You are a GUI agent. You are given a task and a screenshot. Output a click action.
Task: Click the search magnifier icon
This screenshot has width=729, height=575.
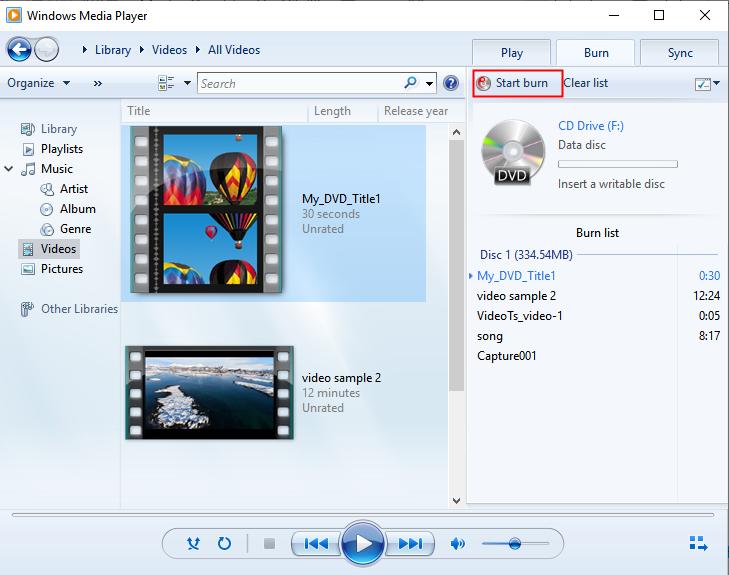[411, 84]
